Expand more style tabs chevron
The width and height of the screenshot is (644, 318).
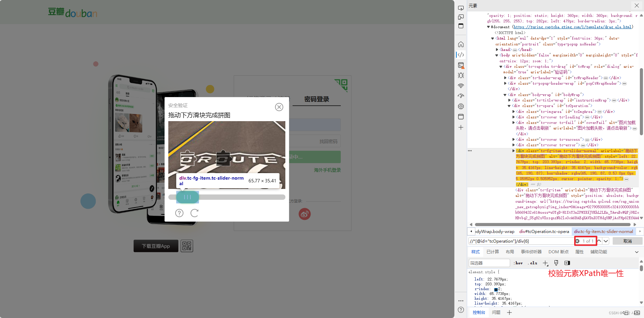tap(637, 252)
